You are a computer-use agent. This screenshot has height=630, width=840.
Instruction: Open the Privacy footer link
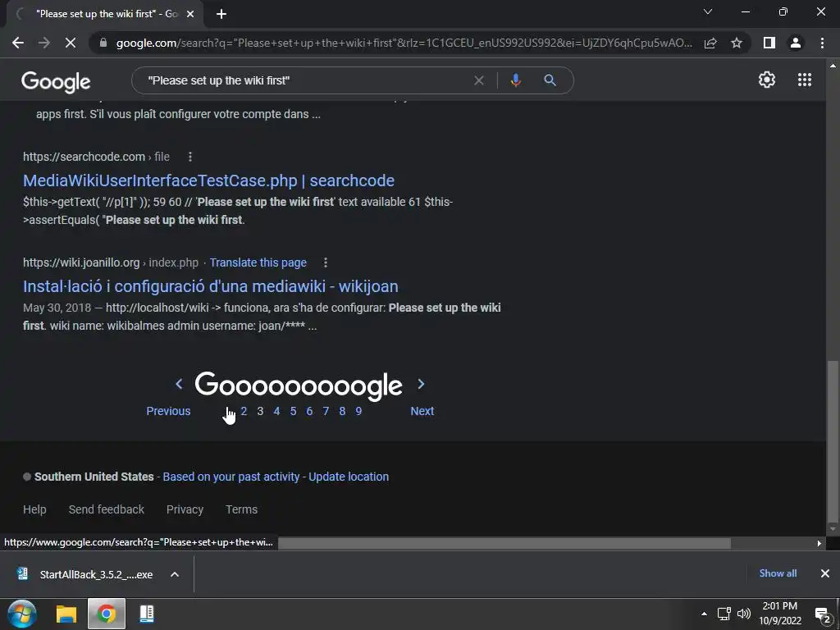[x=185, y=509]
